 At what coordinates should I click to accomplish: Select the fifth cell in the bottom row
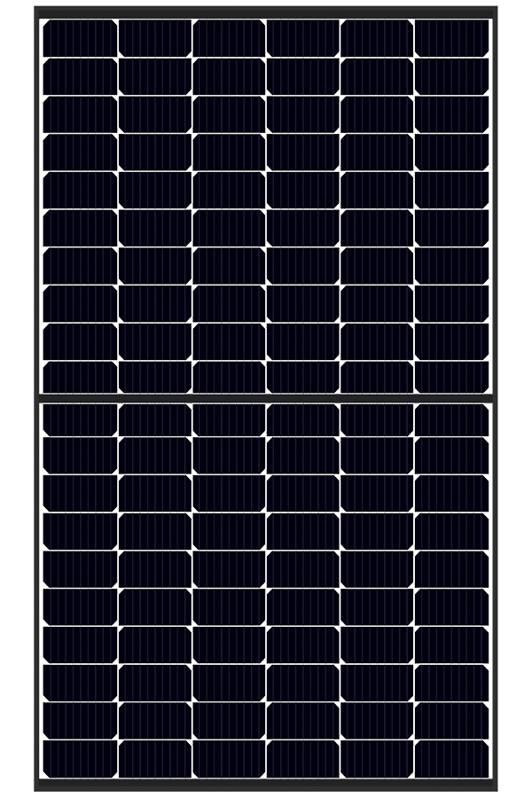378,758
